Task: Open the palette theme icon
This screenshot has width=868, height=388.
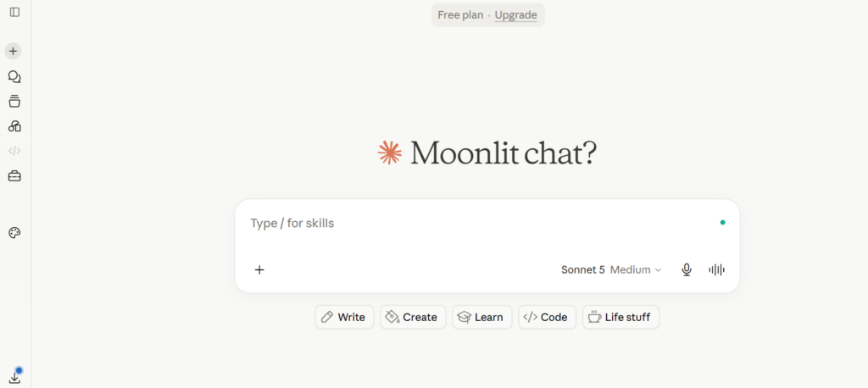Action: point(14,232)
